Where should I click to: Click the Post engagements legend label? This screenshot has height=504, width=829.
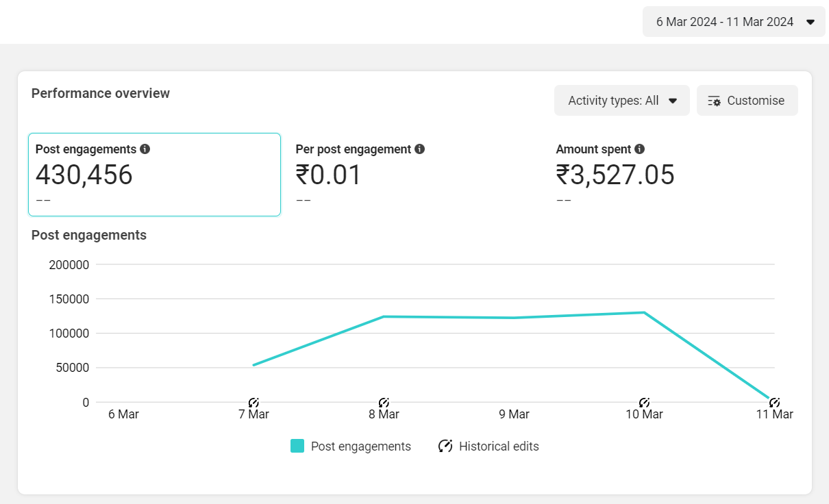click(360, 446)
